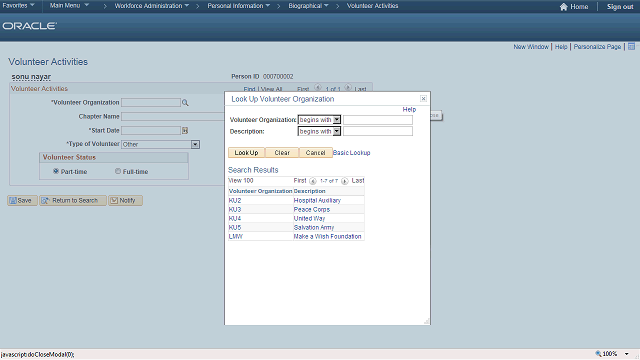Image resolution: width=640 pixels, height=360 pixels.
Task: Click the View 100 link in results
Action: click(x=240, y=180)
